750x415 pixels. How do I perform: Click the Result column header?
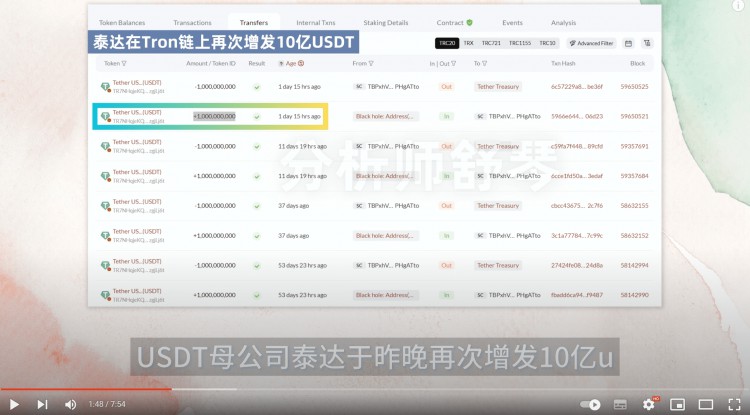(x=257, y=63)
